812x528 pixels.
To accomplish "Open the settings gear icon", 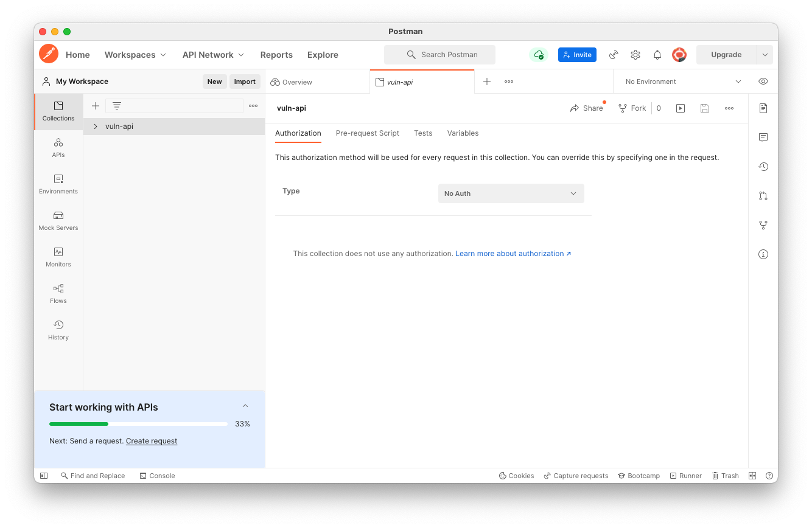I will point(635,55).
